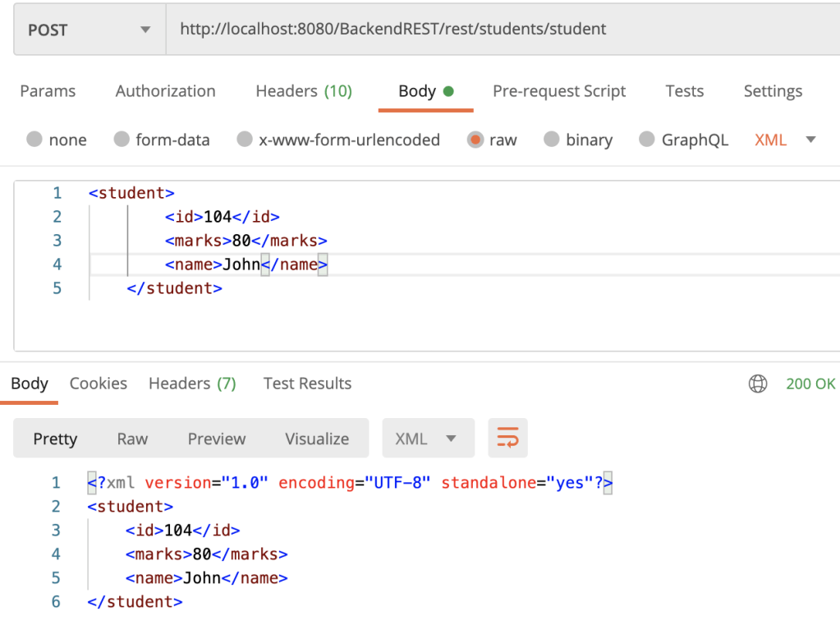
Task: Click the 200 OK status label
Action: coord(810,384)
